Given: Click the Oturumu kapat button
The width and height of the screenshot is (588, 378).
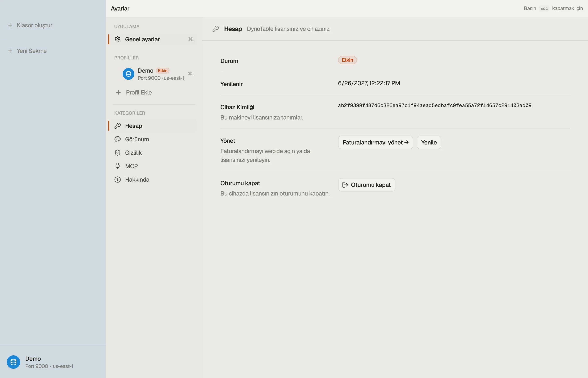Looking at the screenshot, I should click(x=366, y=185).
